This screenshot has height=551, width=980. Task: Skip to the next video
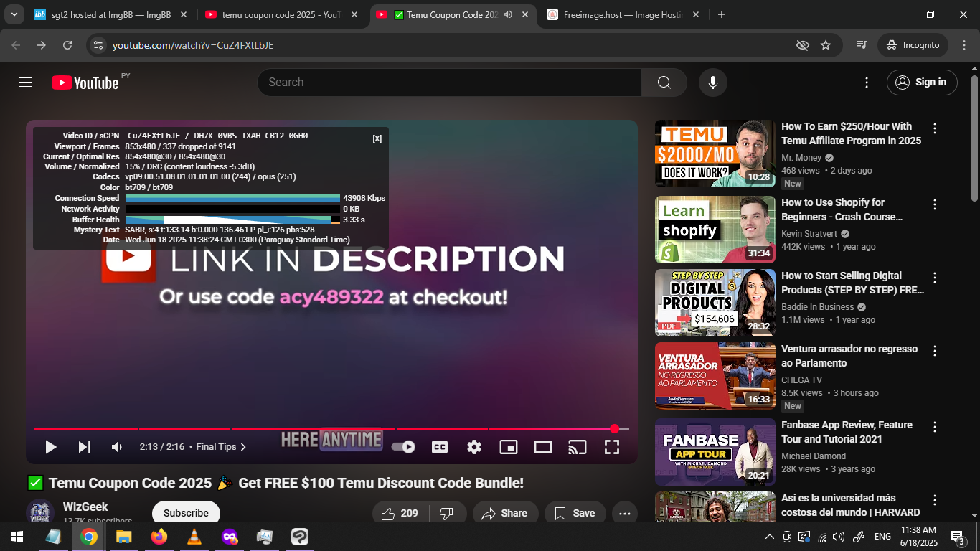(x=85, y=447)
